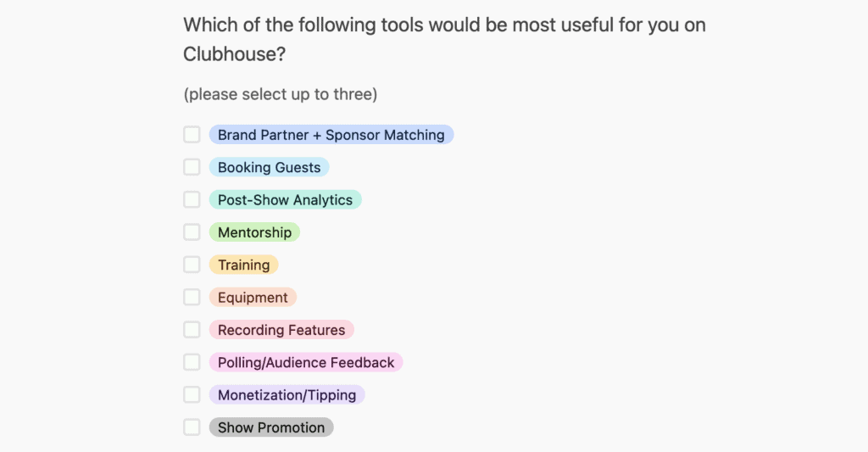Enable the Monetization/Tipping checkbox

192,394
